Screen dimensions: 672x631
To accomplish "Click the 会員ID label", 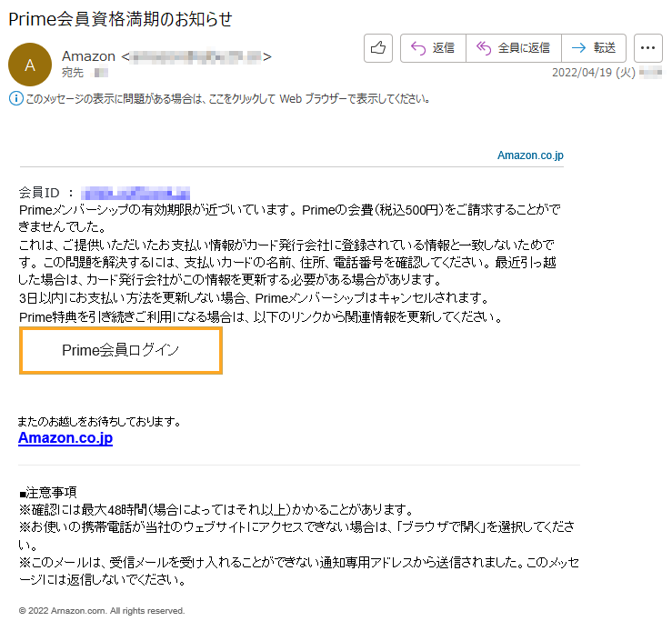I will pyautogui.click(x=39, y=193).
